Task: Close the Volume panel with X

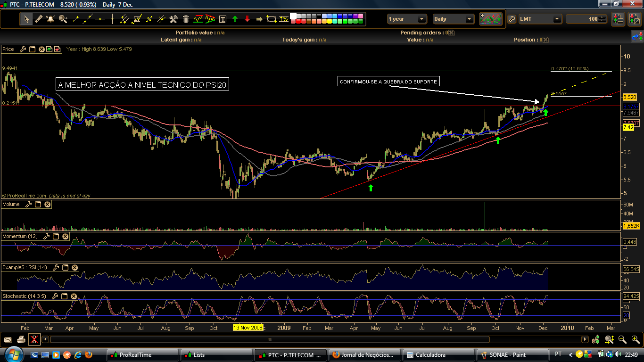Action: click(x=48, y=204)
